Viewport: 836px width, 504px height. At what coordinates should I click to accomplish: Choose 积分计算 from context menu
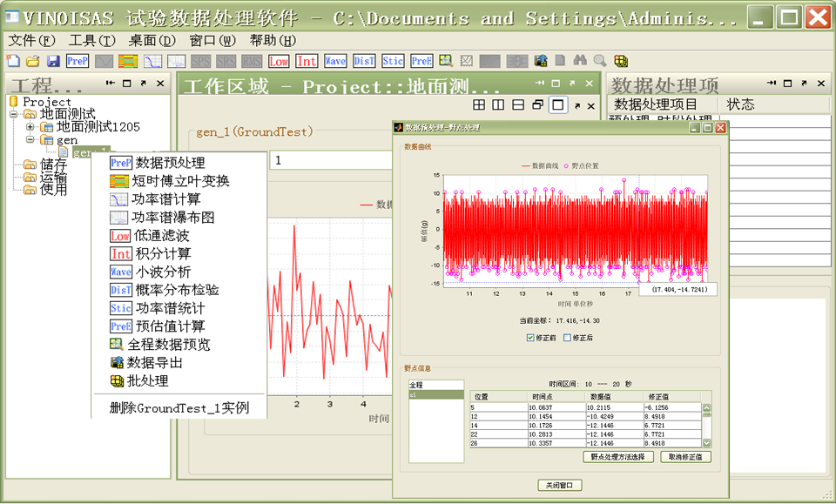tap(179, 253)
